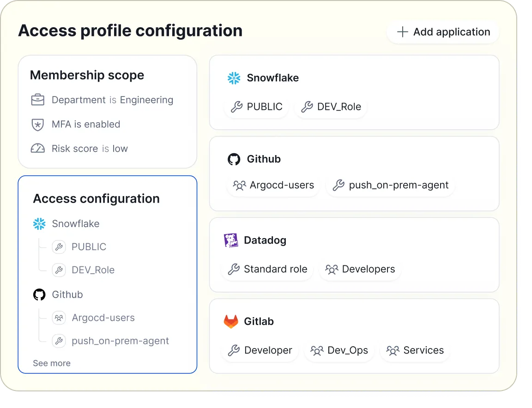Click the Snowflake logo in the Snowflake card
532x408 pixels.
(234, 78)
